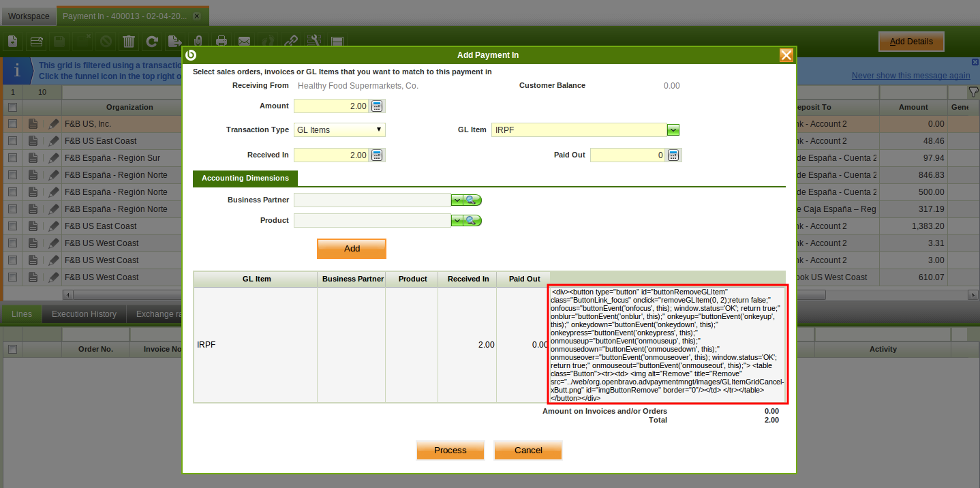Open the calculator for the Amount field

point(377,106)
